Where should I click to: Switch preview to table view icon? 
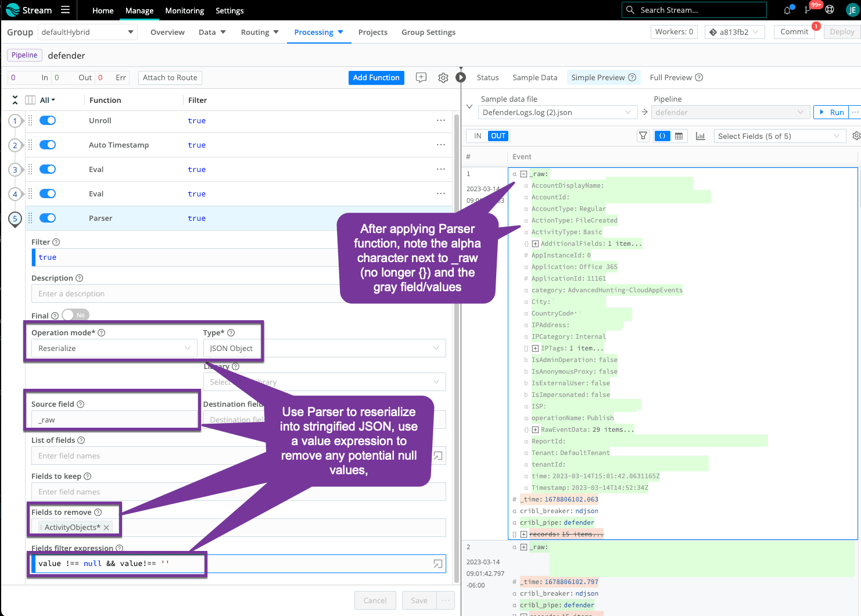pos(679,136)
